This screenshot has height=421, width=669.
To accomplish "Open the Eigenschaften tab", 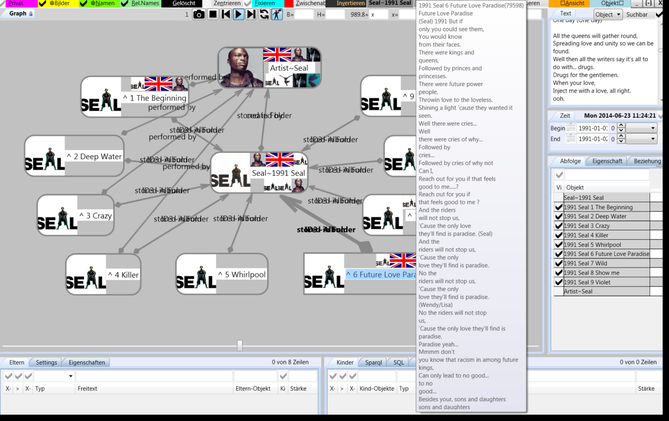I will [87, 362].
